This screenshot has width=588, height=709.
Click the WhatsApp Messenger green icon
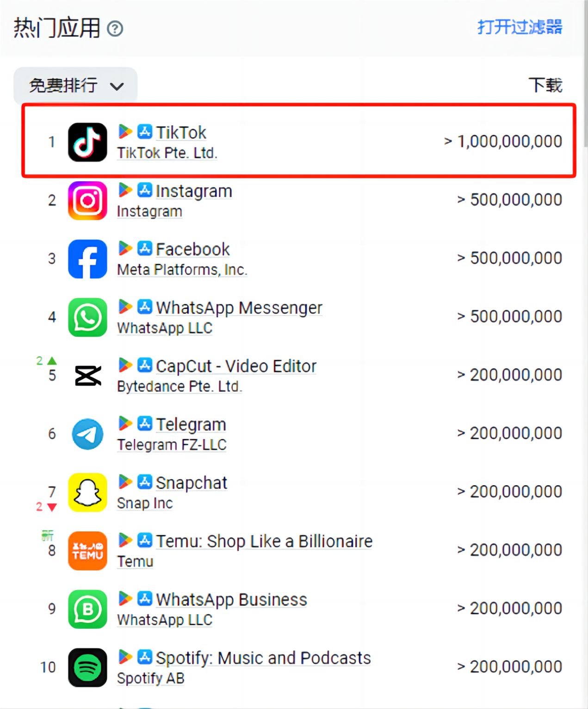(87, 317)
